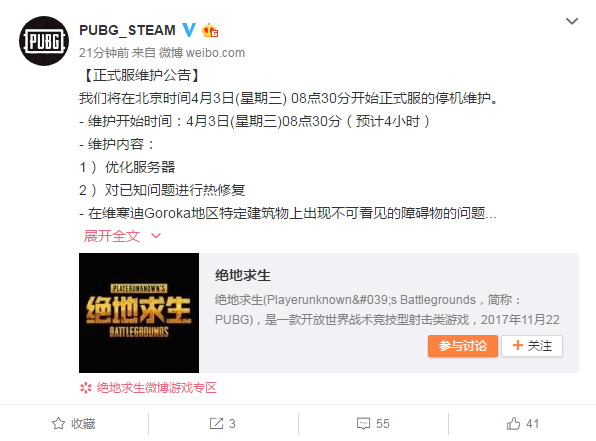Repost using the share icon
The image size is (596, 441).
click(x=216, y=424)
